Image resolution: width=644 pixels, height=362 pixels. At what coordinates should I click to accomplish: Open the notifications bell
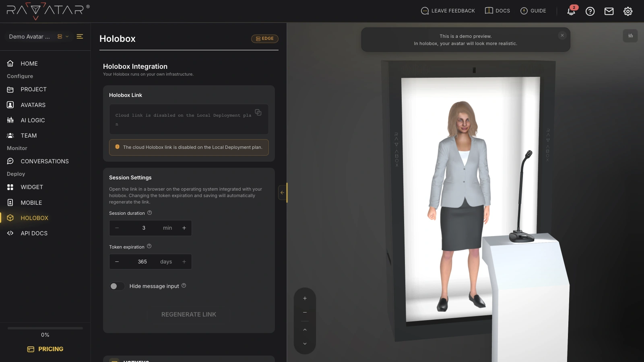click(571, 11)
